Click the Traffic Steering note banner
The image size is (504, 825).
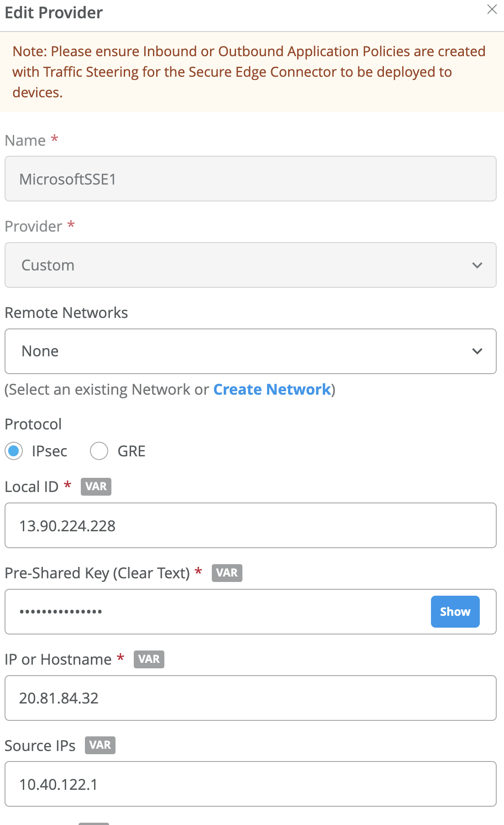(x=249, y=72)
